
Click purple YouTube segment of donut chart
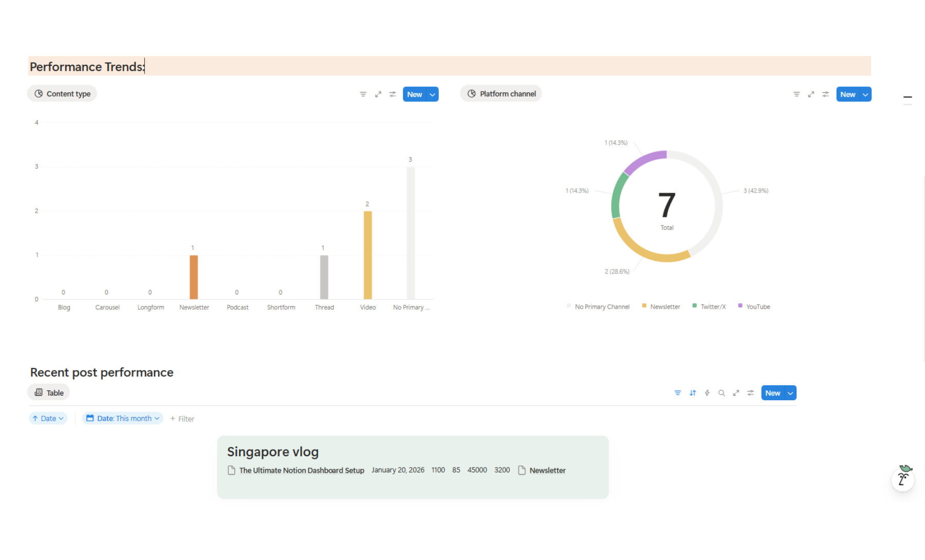[x=643, y=161]
